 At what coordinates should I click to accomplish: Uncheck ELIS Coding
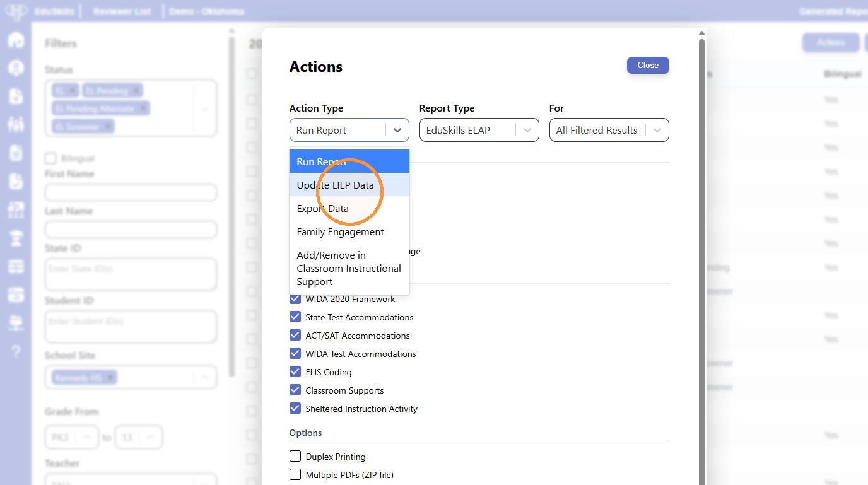(x=295, y=371)
